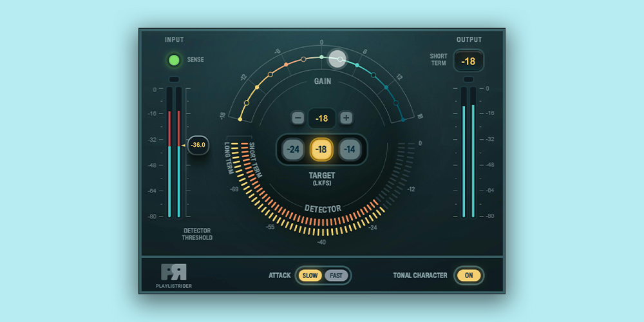Image resolution: width=644 pixels, height=322 pixels.
Task: Click the green Sense indicator light
Action: (x=173, y=61)
